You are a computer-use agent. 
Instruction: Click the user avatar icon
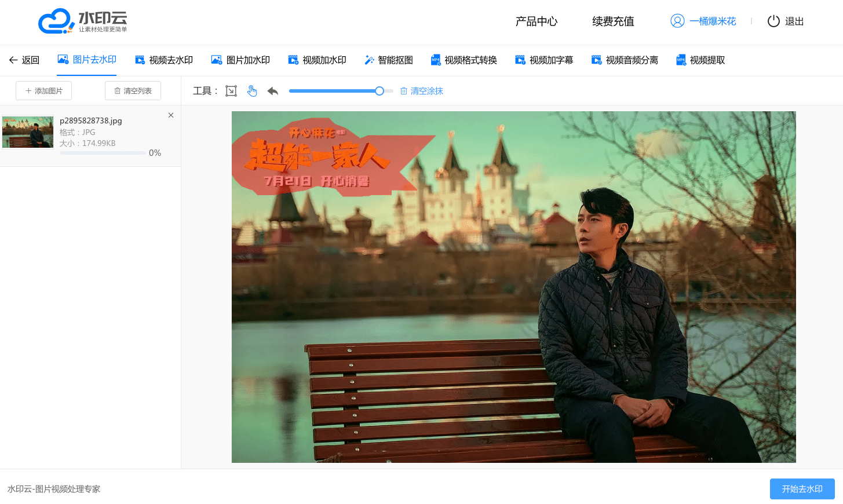tap(677, 21)
